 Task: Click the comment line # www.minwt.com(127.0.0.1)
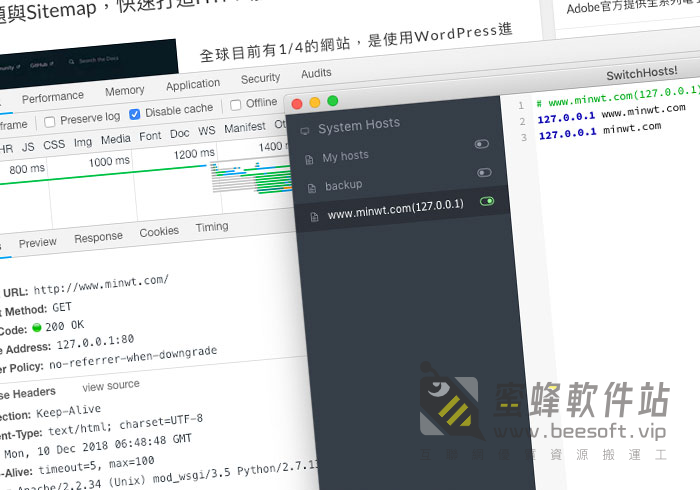pos(618,96)
